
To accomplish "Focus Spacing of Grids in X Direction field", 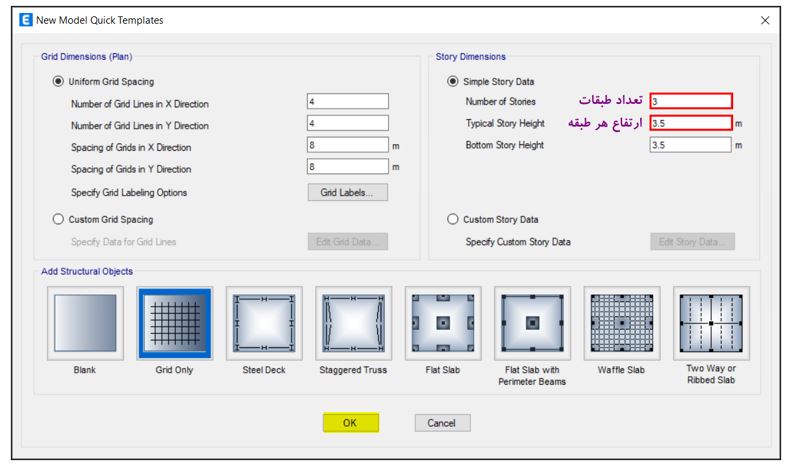I will pyautogui.click(x=348, y=145).
